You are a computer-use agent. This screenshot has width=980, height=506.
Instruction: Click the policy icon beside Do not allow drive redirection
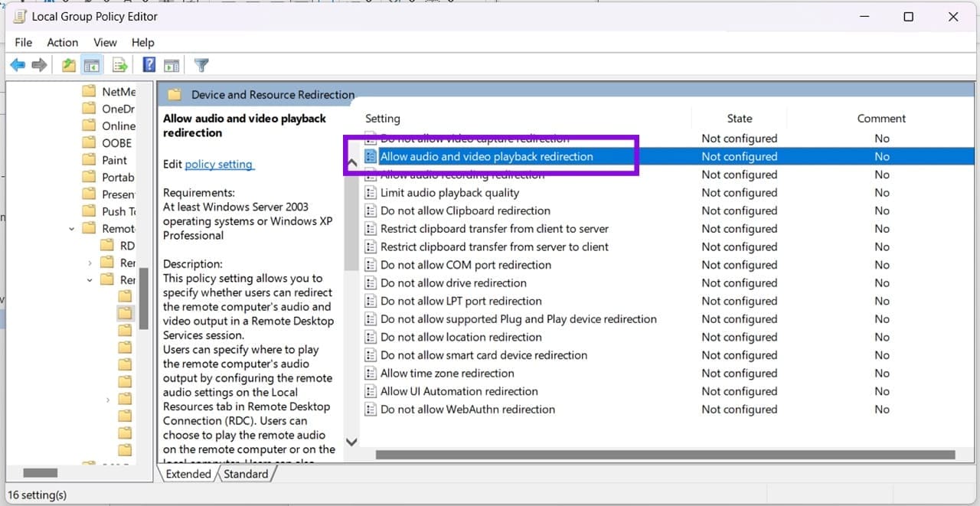pos(371,283)
